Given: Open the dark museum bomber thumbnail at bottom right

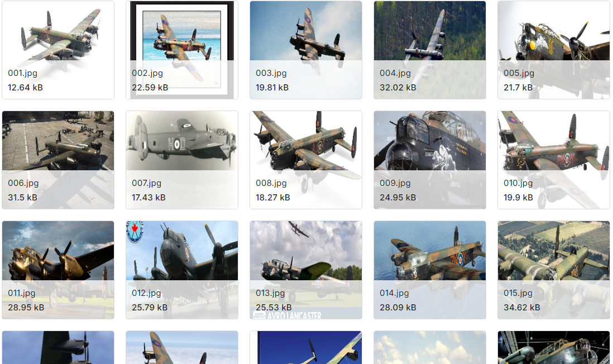Looking at the screenshot, I should 554,348.
